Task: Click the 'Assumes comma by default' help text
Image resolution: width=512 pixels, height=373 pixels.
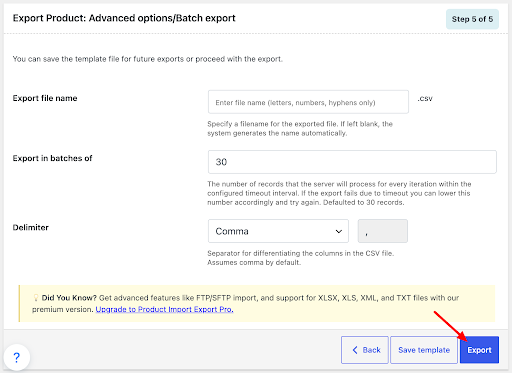Action: (x=254, y=263)
